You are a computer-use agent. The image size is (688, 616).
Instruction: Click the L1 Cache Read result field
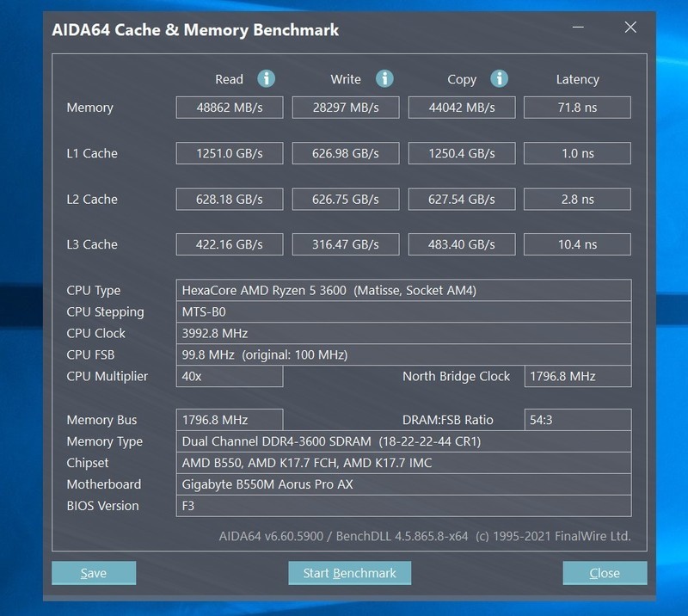coord(230,153)
